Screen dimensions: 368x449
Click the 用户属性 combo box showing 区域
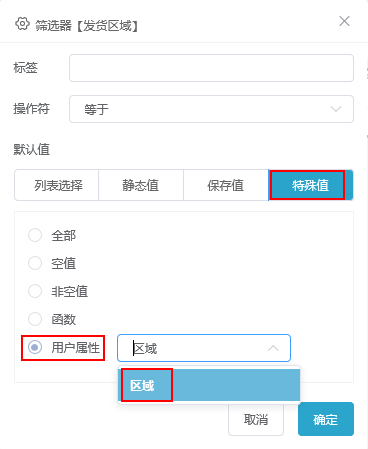[x=204, y=348]
